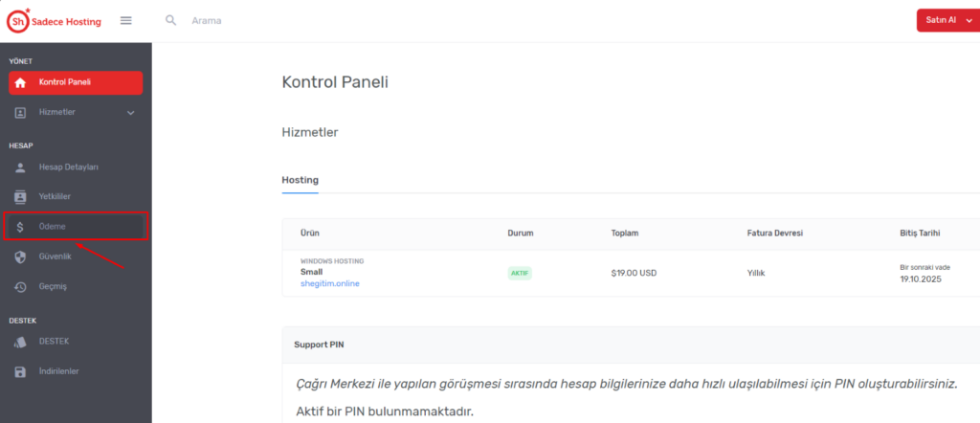980x423 pixels.
Task: Click the Yetkililer contacts icon
Action: [21, 197]
